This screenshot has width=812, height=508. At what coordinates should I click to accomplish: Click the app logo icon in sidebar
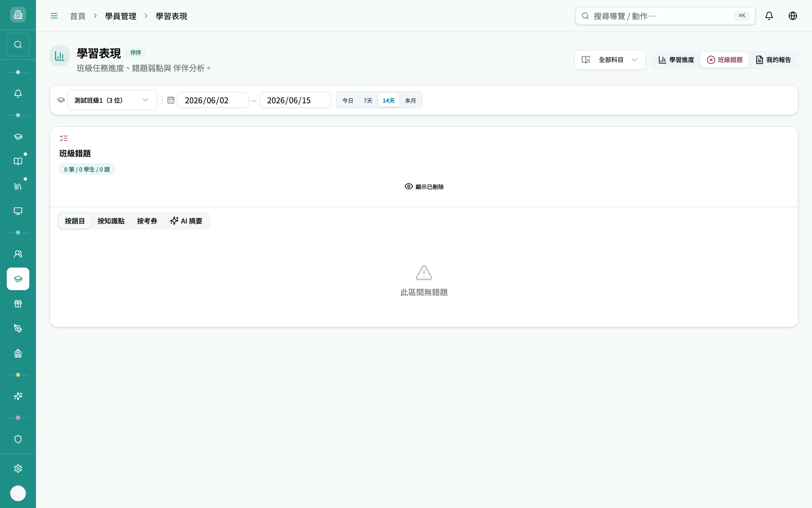tap(18, 15)
